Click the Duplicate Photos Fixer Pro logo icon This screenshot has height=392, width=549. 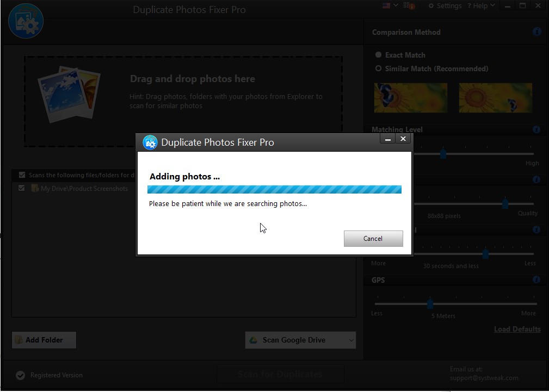click(26, 21)
